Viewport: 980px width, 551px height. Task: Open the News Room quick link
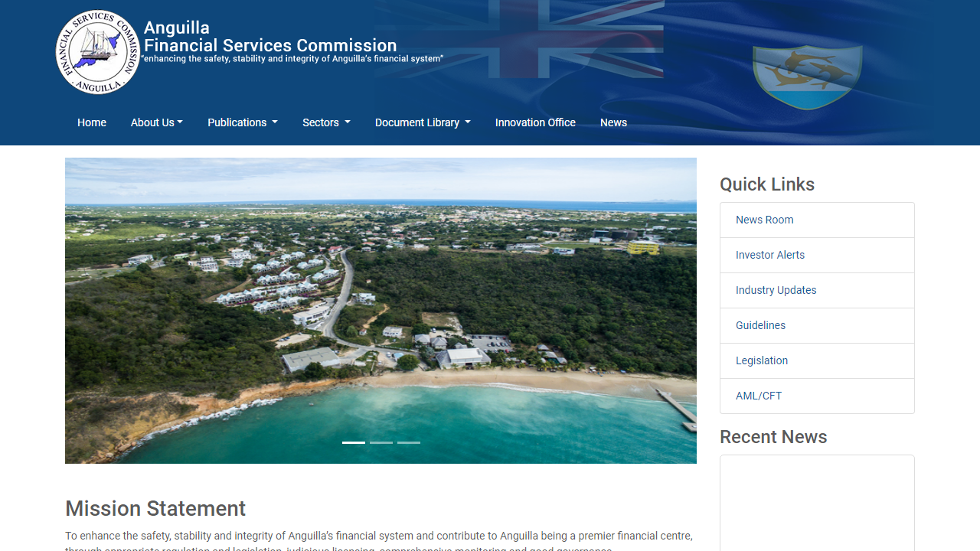click(x=764, y=220)
